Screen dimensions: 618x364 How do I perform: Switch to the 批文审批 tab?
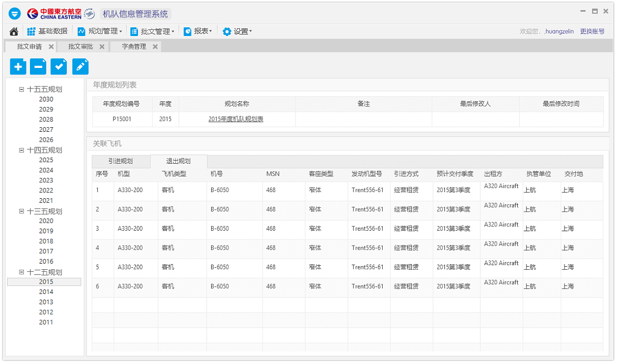(80, 46)
